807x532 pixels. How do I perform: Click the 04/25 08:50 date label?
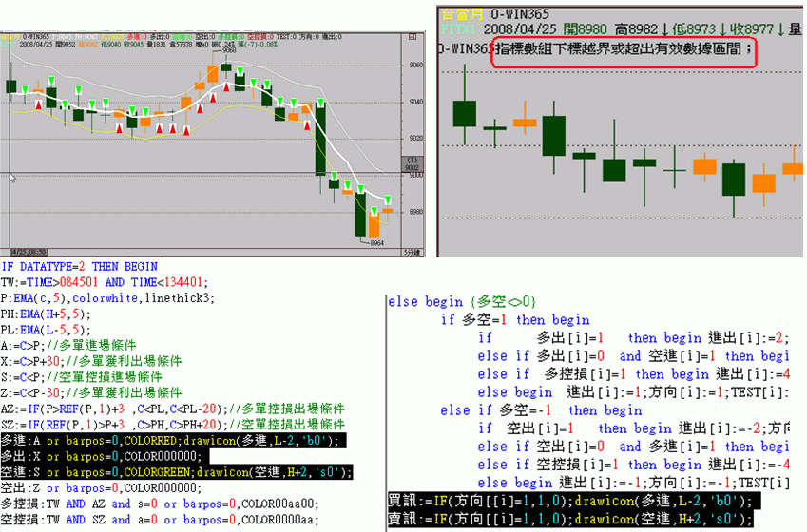pos(27,251)
